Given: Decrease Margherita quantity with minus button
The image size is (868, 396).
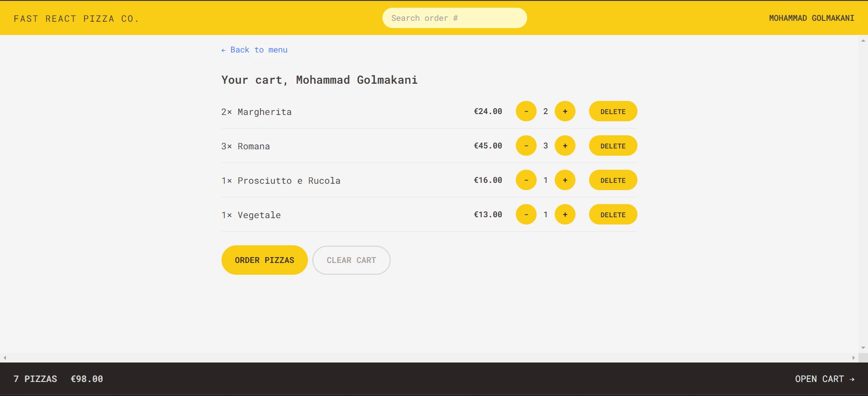Looking at the screenshot, I should point(526,111).
